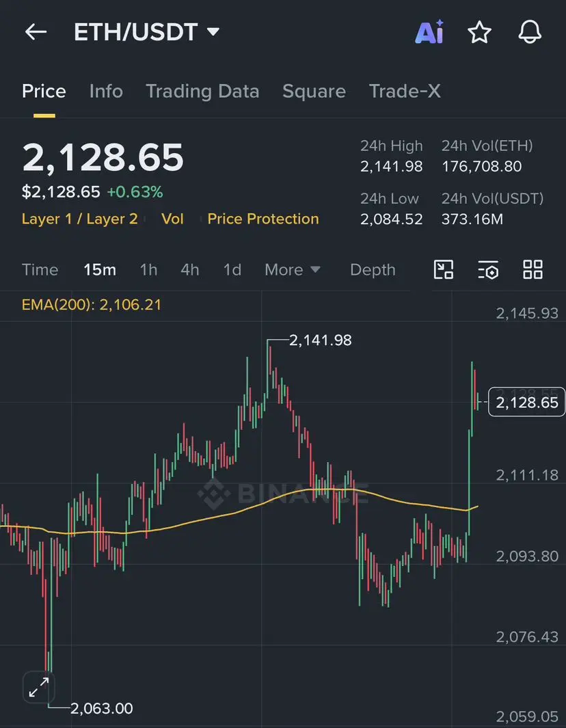Open the grid layout icon
This screenshot has width=566, height=728.
point(533,270)
